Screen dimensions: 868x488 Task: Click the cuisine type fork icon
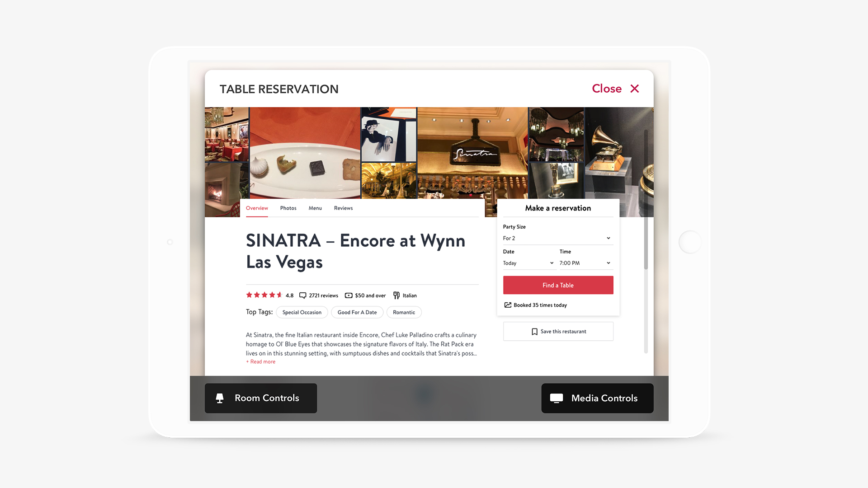point(396,295)
